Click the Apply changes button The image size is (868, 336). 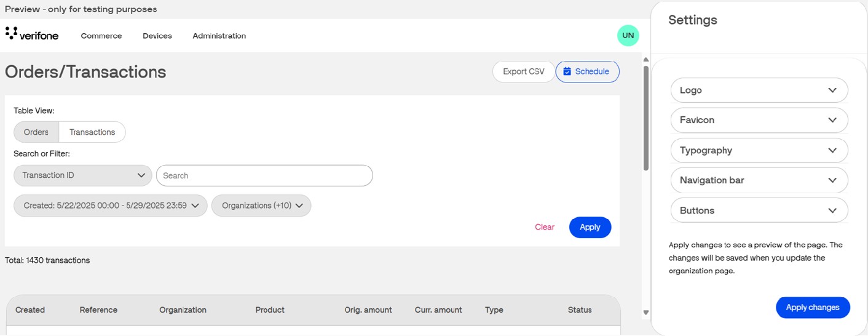813,307
